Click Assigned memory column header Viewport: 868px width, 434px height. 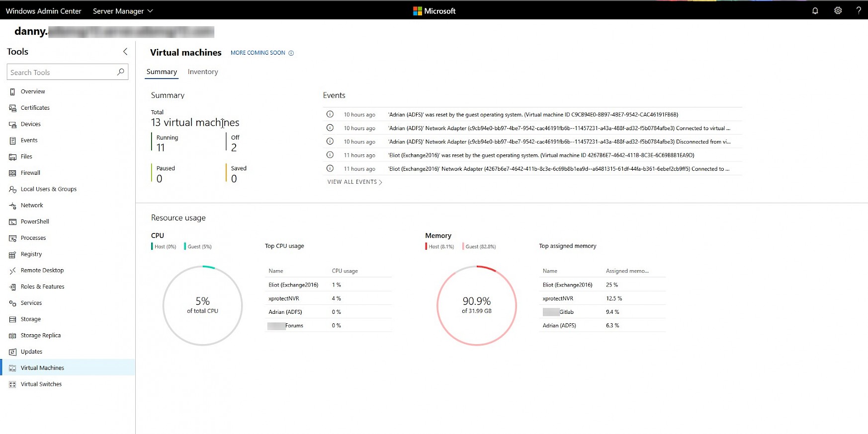(627, 271)
